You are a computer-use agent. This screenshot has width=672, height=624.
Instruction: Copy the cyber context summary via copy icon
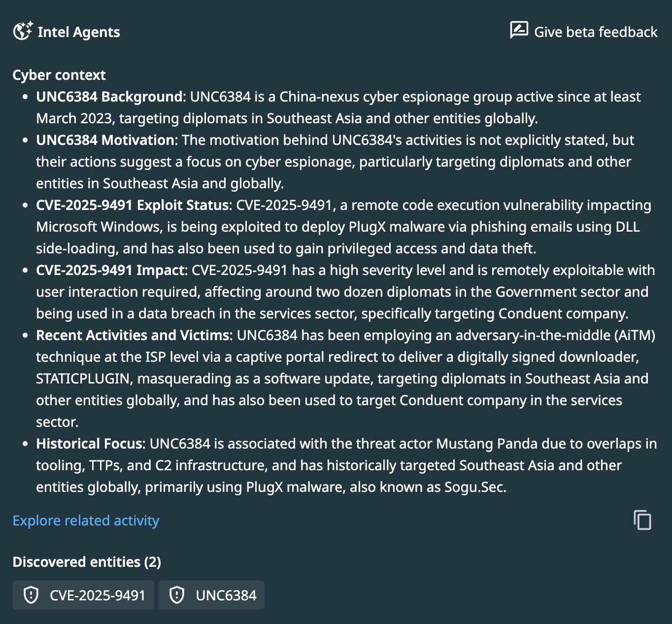[642, 520]
